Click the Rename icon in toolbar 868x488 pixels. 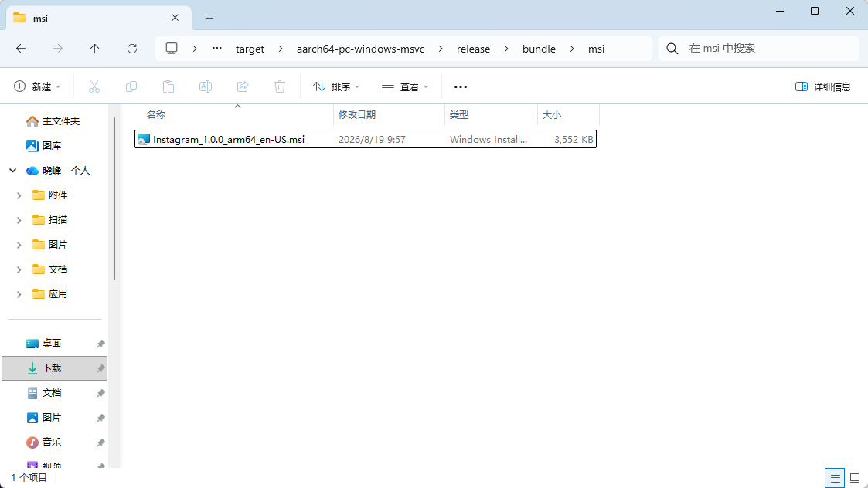206,86
